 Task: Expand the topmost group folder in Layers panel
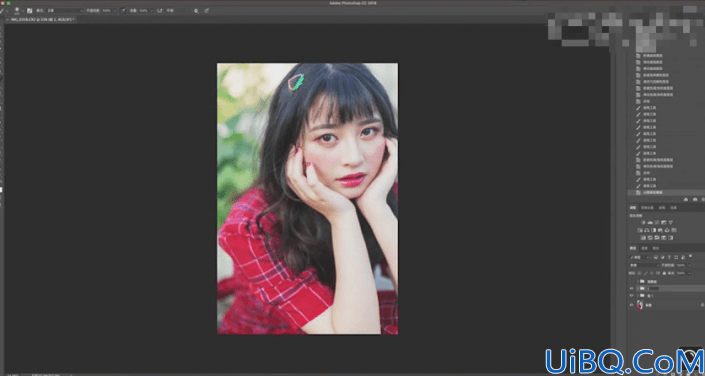point(638,282)
